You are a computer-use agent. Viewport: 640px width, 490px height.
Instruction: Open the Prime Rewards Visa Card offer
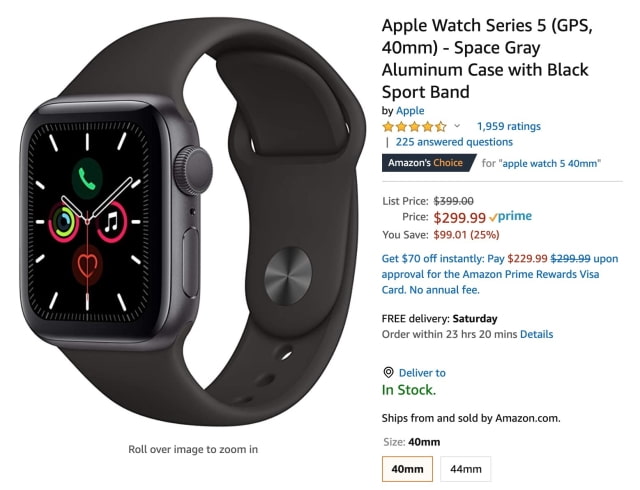[500, 274]
